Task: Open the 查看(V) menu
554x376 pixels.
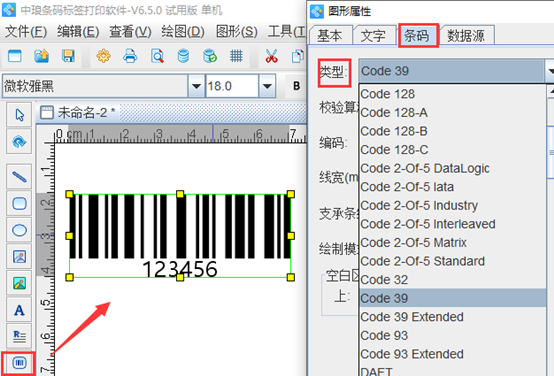Action: 130,32
